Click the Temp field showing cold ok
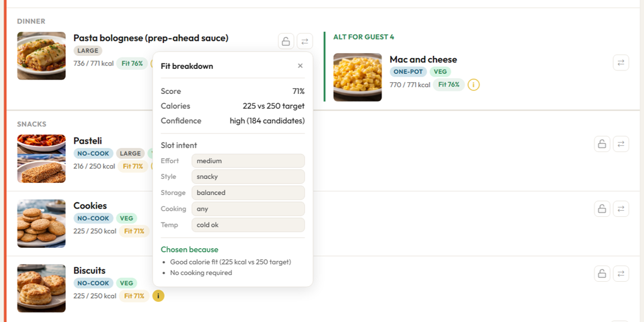 [x=248, y=225]
